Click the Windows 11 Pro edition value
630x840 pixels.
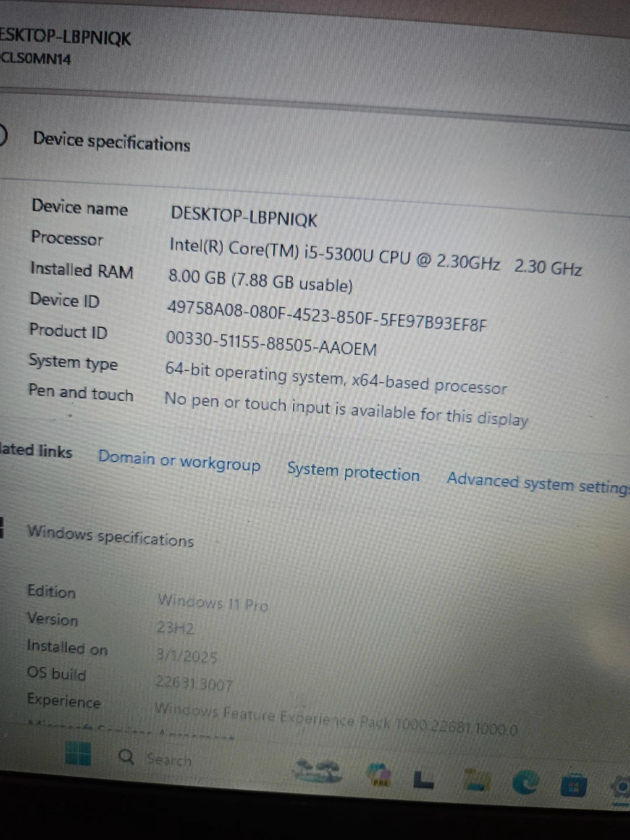click(x=213, y=603)
